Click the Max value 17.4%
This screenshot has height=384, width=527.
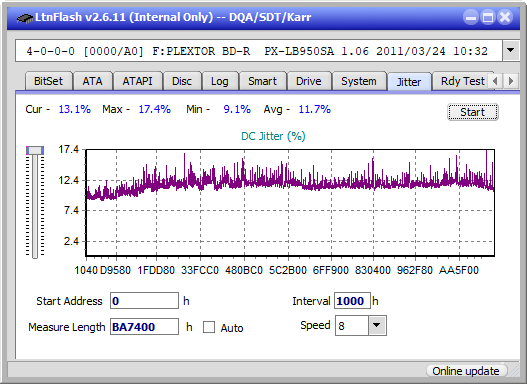pos(155,109)
